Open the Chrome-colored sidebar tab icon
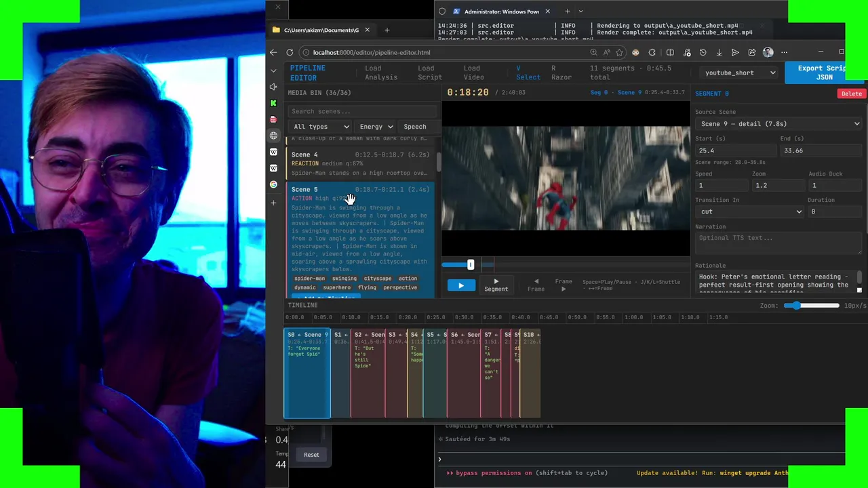The image size is (868, 488). [x=273, y=184]
